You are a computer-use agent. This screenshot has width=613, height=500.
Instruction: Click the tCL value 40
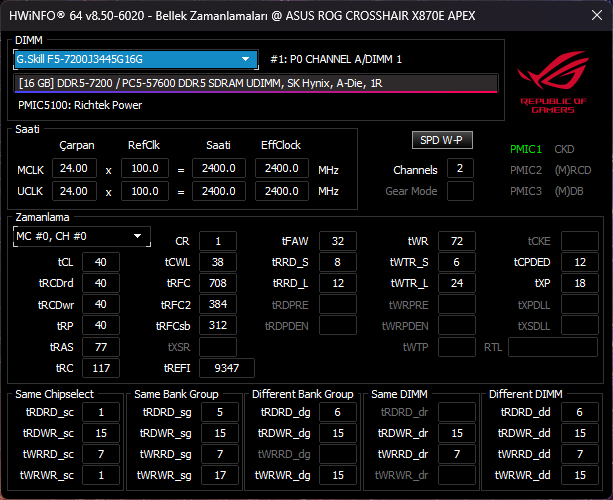[x=100, y=262]
